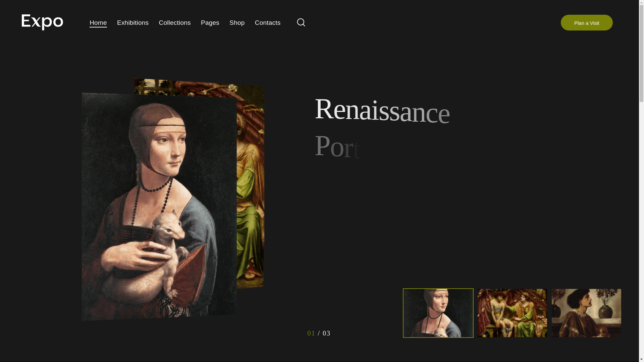Open the Collections menu
The width and height of the screenshot is (644, 362).
[174, 23]
